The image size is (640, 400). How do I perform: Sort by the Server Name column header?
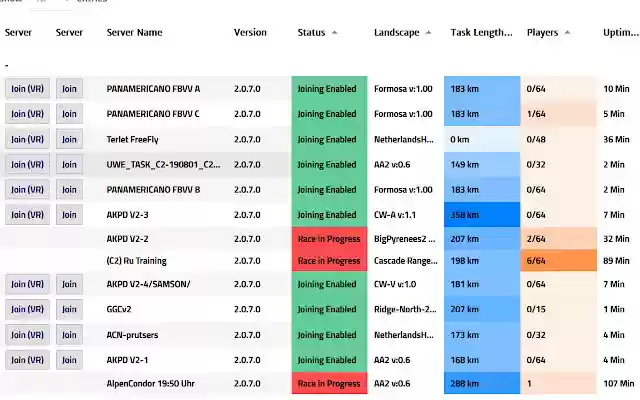tap(134, 33)
